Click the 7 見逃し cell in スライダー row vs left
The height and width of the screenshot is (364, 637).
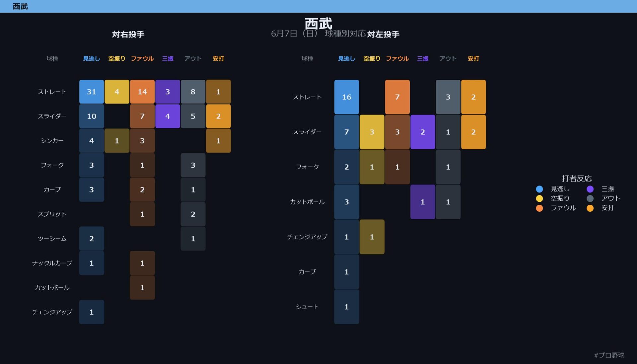point(347,132)
